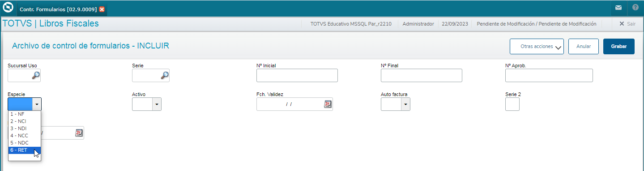The width and height of the screenshot is (644, 171).
Task: Click the Sair exit button
Action: (x=627, y=24)
